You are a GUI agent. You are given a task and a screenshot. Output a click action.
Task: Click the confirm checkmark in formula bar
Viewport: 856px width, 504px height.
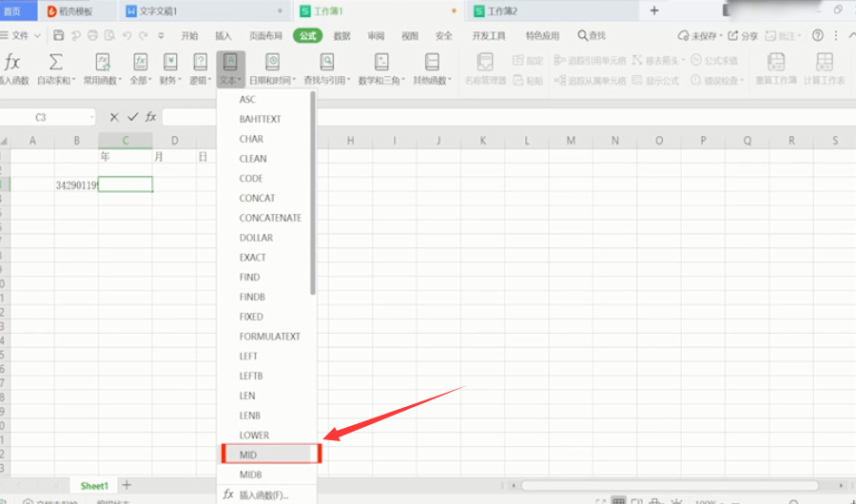[x=132, y=117]
